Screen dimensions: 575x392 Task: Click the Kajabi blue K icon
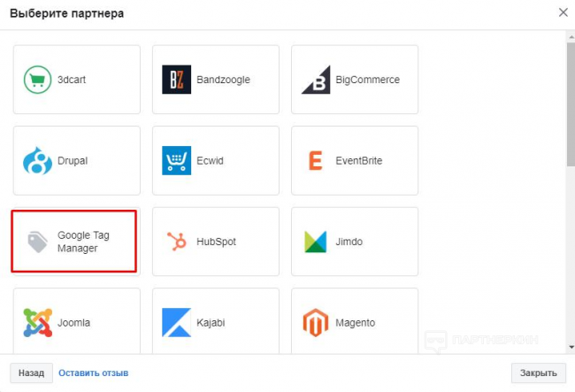click(176, 323)
